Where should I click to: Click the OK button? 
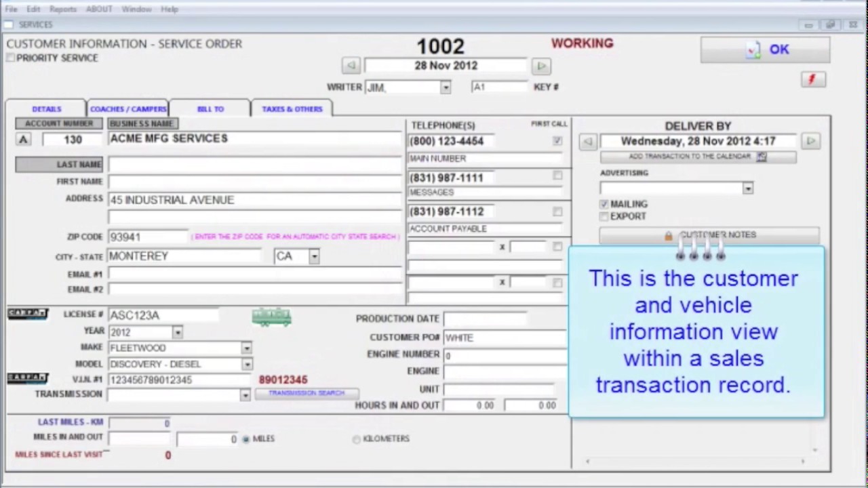click(x=765, y=49)
